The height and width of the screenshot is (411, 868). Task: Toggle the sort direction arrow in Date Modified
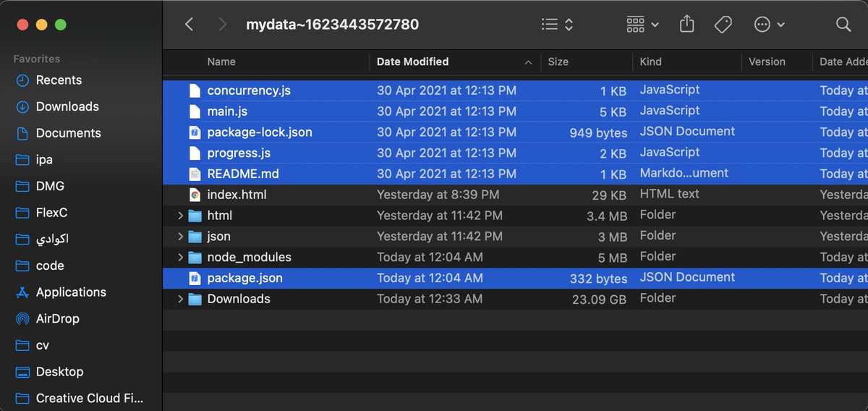[528, 62]
